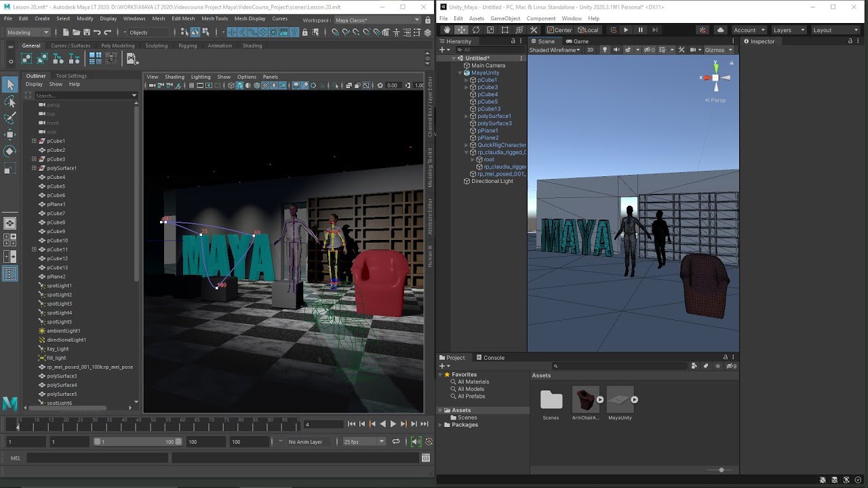
Task: Toggle Unity's Center pivot mode
Action: pos(559,30)
